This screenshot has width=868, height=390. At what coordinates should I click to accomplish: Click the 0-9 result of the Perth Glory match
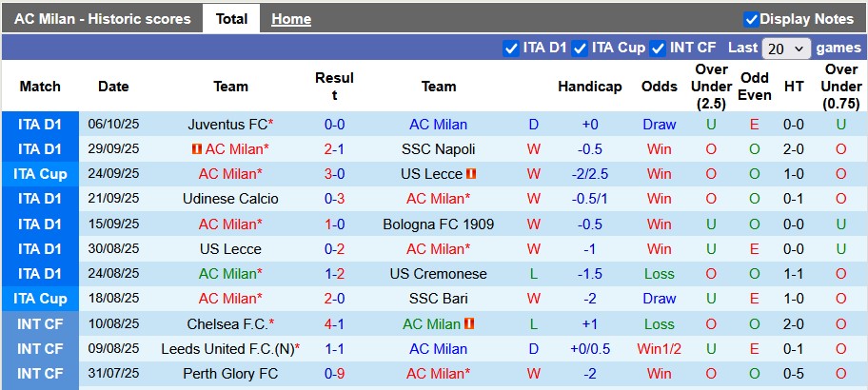tap(334, 374)
